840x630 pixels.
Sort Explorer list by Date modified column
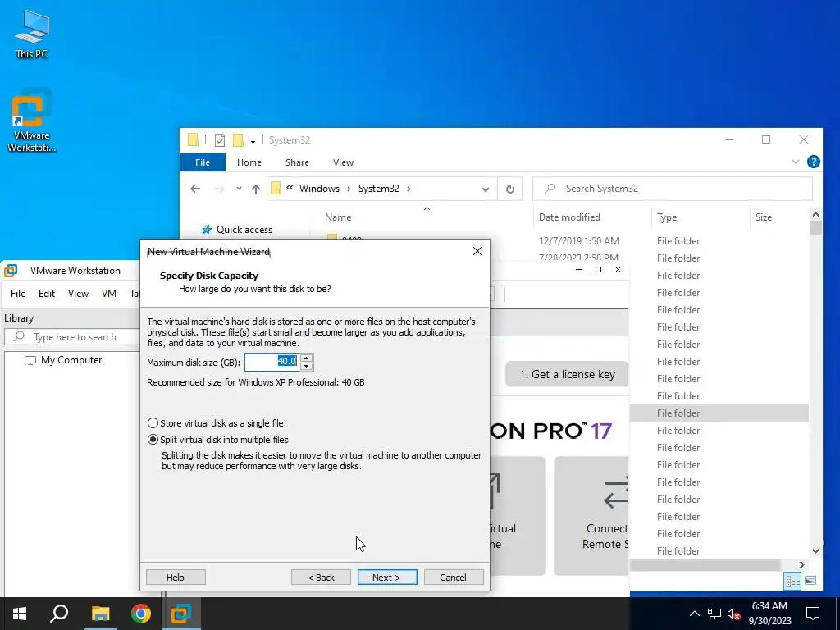click(569, 217)
